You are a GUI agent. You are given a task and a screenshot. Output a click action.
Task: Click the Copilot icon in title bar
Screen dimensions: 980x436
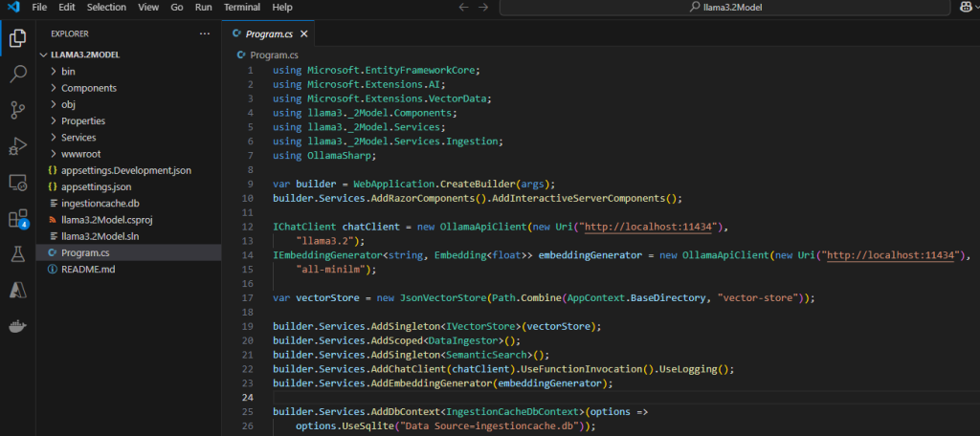pos(966,8)
